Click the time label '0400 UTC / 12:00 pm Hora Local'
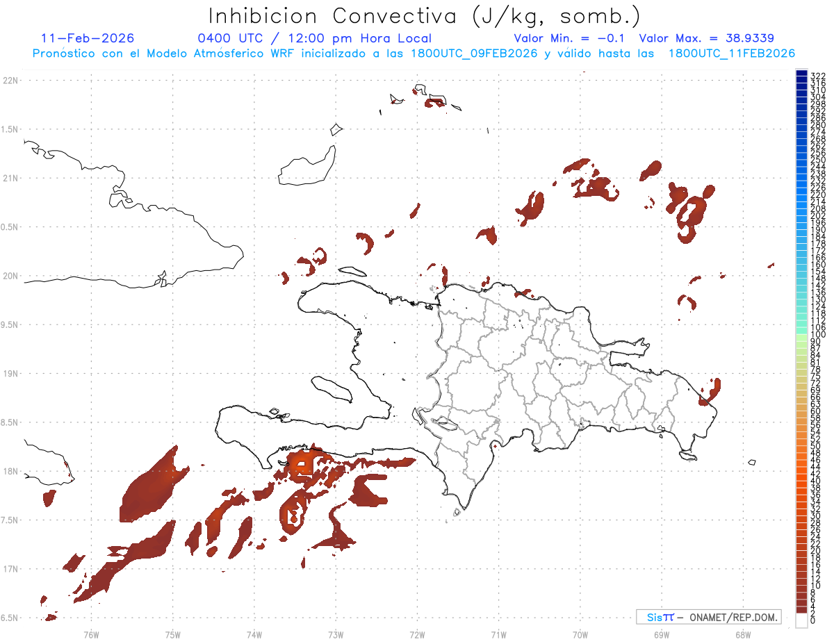Image resolution: width=834 pixels, height=644 pixels. [314, 39]
